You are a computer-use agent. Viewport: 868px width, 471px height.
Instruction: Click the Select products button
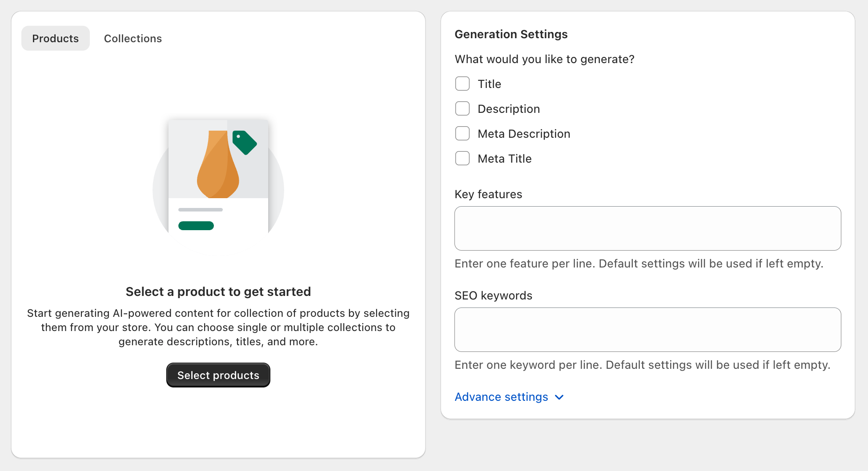click(218, 375)
